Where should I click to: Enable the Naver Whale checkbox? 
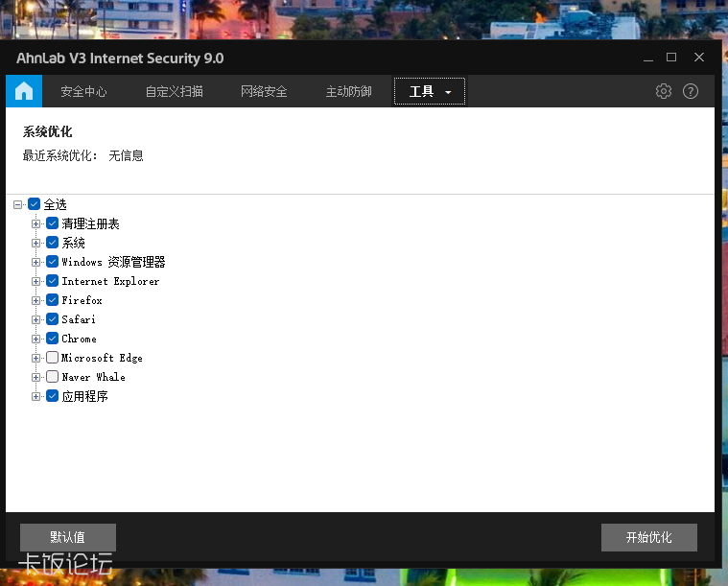click(53, 377)
